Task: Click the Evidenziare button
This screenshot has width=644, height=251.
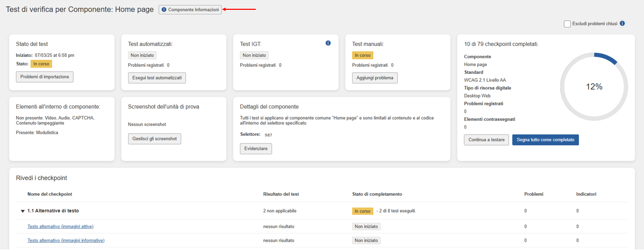Action: point(256,149)
